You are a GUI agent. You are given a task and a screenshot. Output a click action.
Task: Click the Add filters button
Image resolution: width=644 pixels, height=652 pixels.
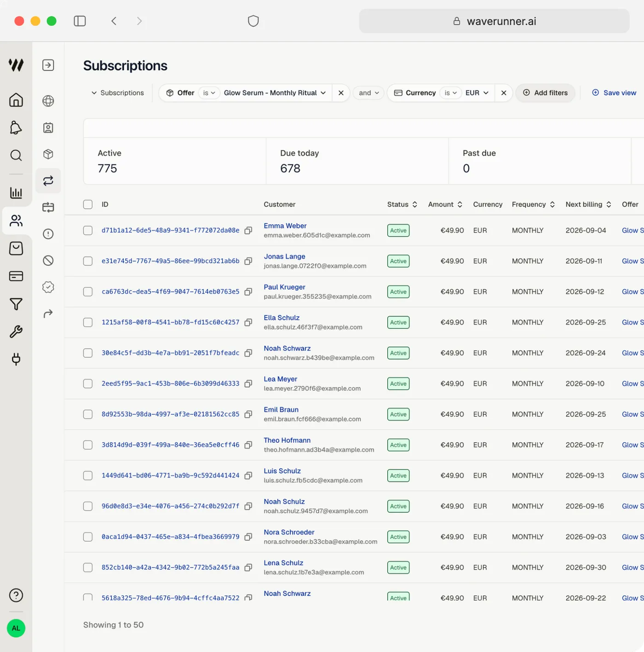point(546,93)
